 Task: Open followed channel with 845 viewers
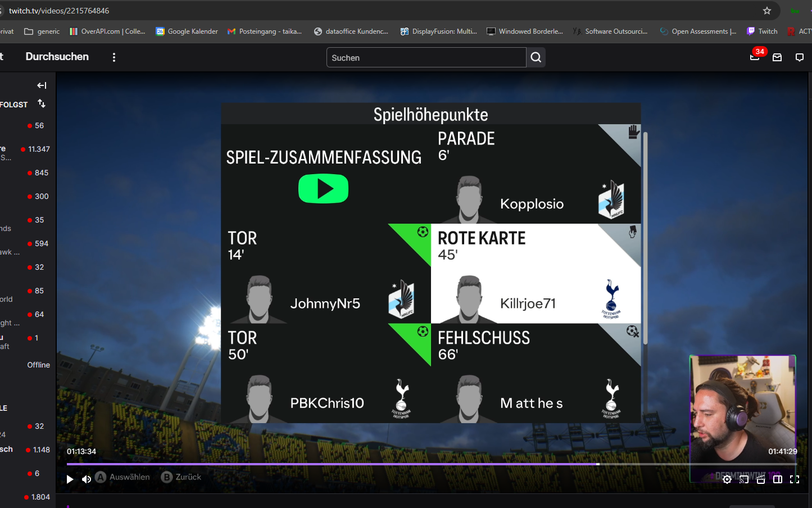click(28, 173)
